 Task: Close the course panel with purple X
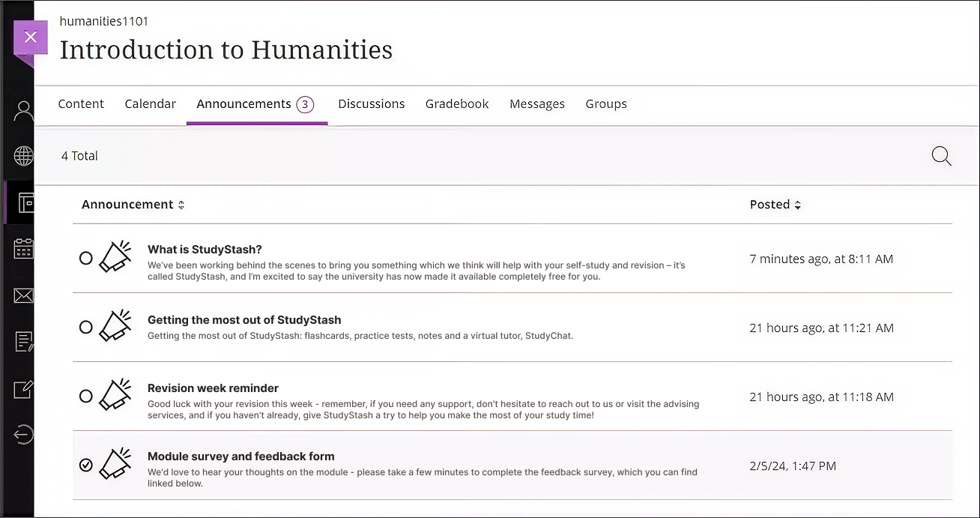click(31, 37)
